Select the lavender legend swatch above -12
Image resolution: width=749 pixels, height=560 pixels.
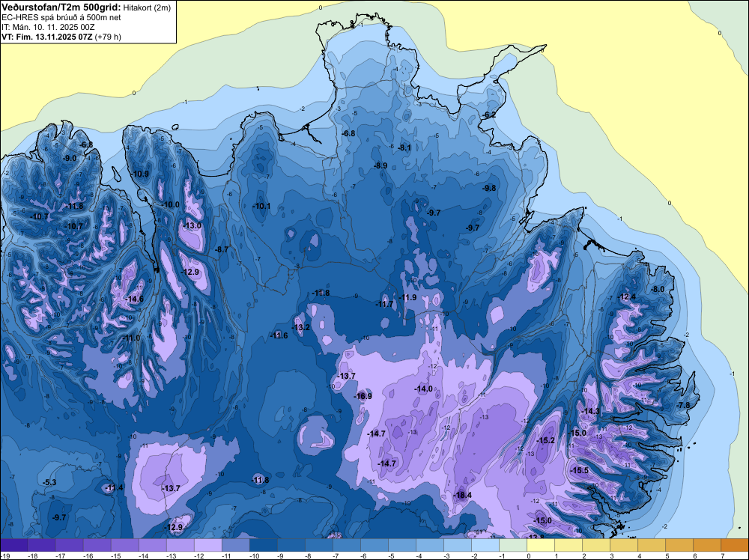pyautogui.click(x=207, y=545)
